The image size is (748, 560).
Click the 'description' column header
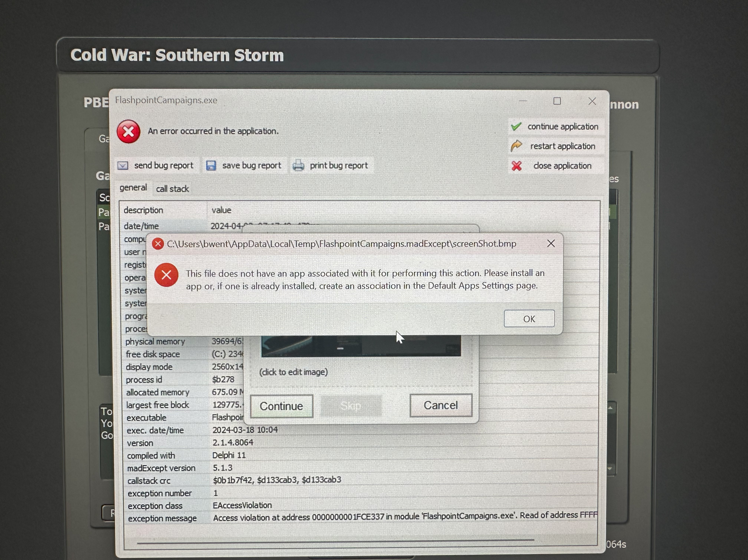[x=143, y=210]
